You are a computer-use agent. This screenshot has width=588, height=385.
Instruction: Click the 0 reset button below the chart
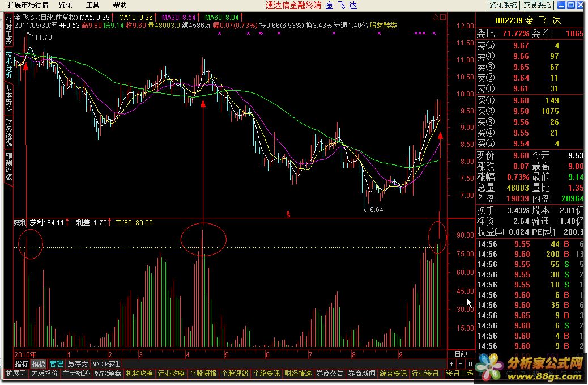[470, 363]
